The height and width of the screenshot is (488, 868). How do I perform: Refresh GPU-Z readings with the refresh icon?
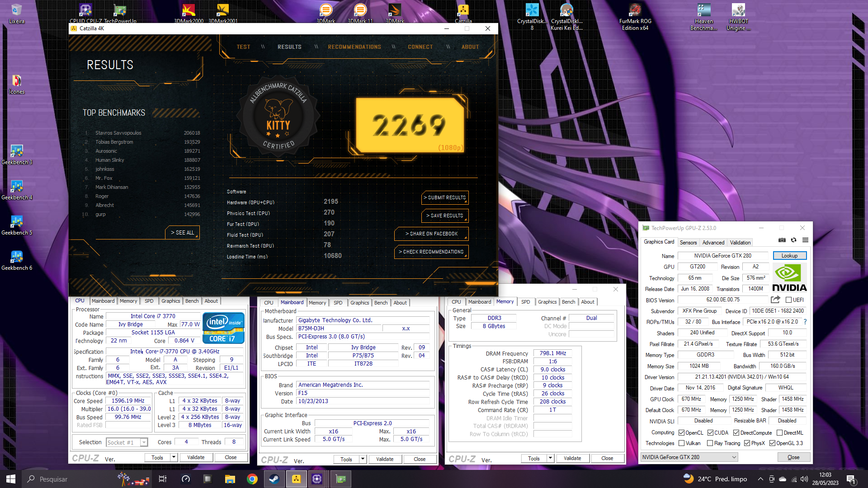793,240
